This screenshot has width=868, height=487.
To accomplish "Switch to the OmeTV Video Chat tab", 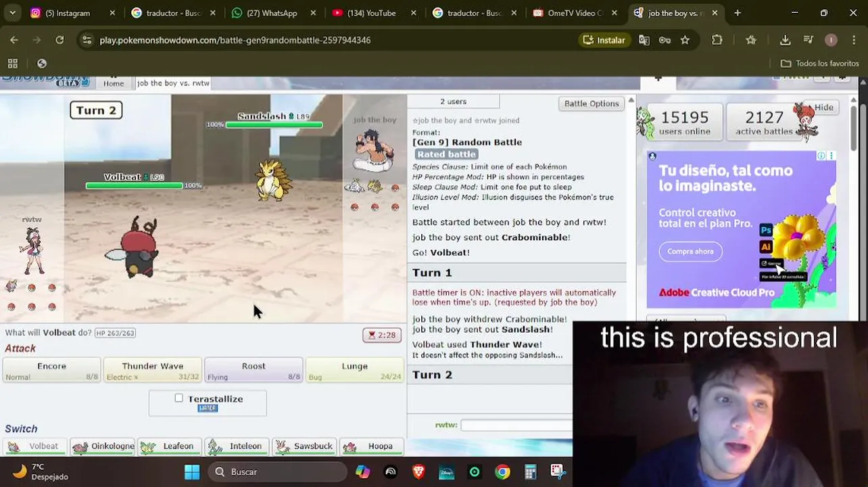I will [575, 13].
